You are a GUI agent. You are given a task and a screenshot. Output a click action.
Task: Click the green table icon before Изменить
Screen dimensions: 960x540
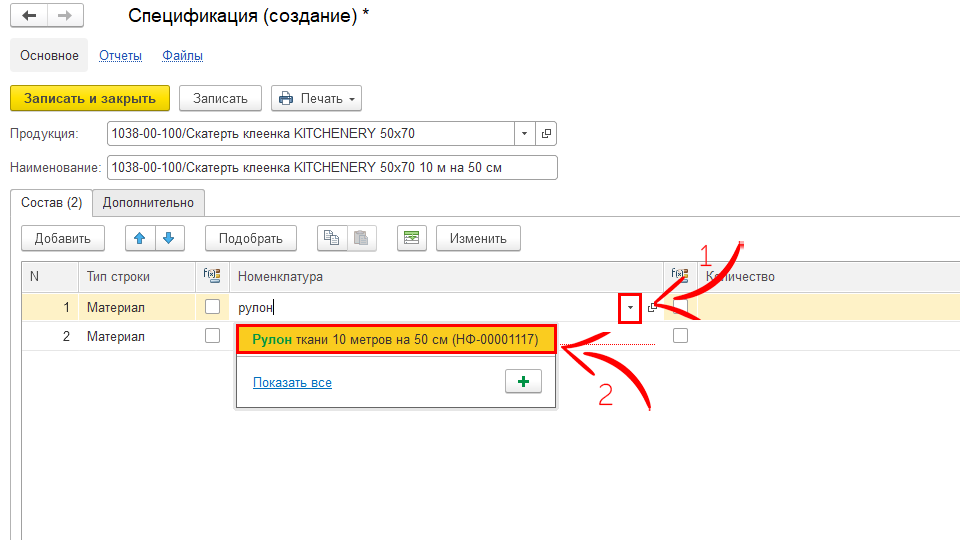pyautogui.click(x=411, y=238)
